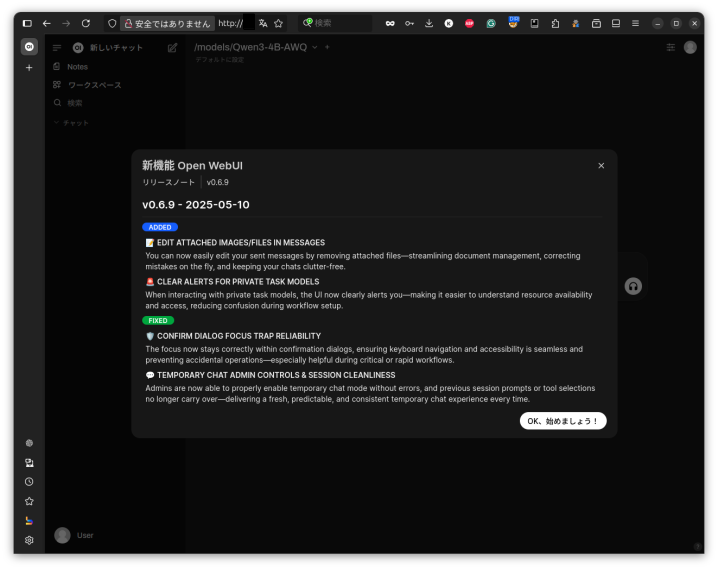The width and height of the screenshot is (718, 569).
Task: Reload the current page
Action: [86, 23]
